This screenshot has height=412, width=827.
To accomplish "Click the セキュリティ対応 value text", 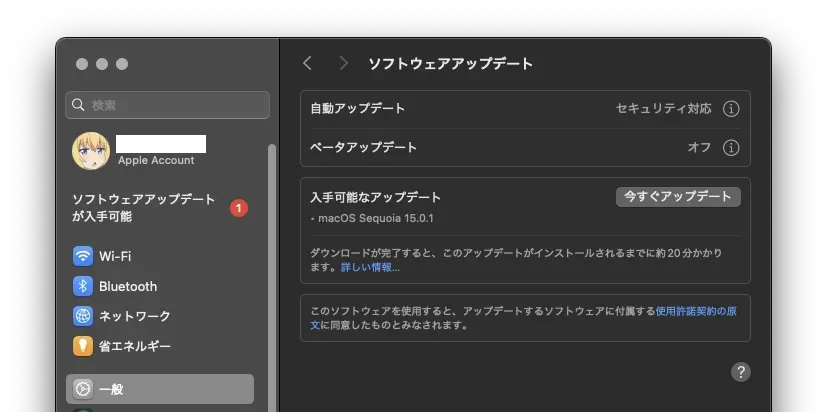I will (x=663, y=109).
